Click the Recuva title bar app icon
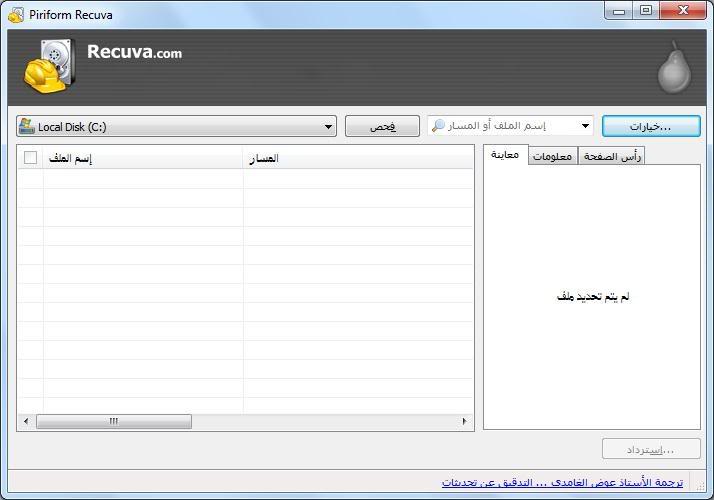Viewport: 714px width, 500px height. coord(16,15)
